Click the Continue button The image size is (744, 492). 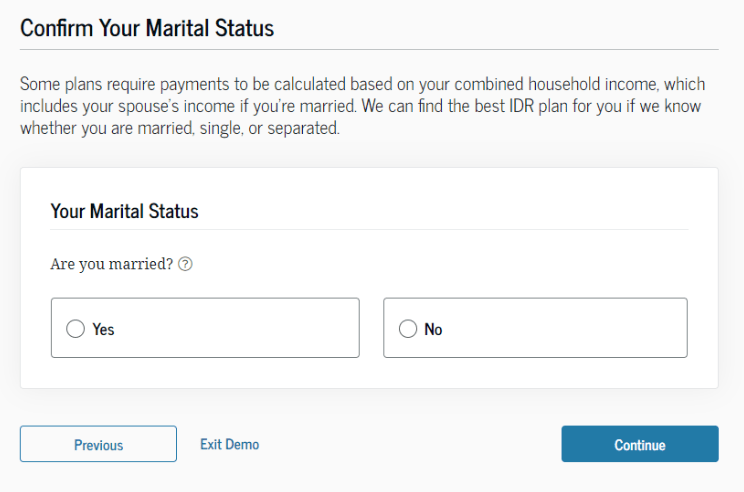click(x=639, y=445)
